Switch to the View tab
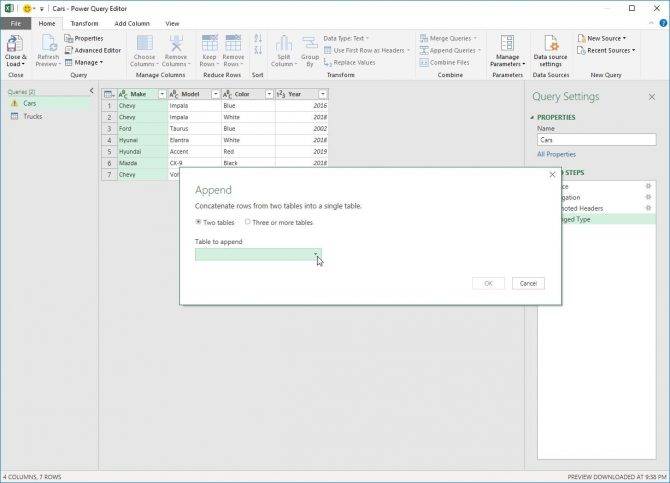 pyautogui.click(x=172, y=24)
